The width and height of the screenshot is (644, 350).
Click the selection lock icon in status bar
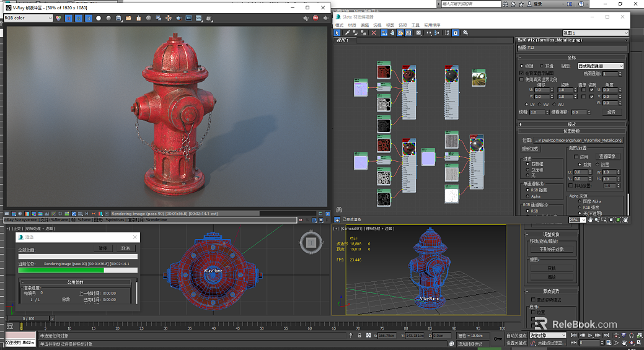359,335
